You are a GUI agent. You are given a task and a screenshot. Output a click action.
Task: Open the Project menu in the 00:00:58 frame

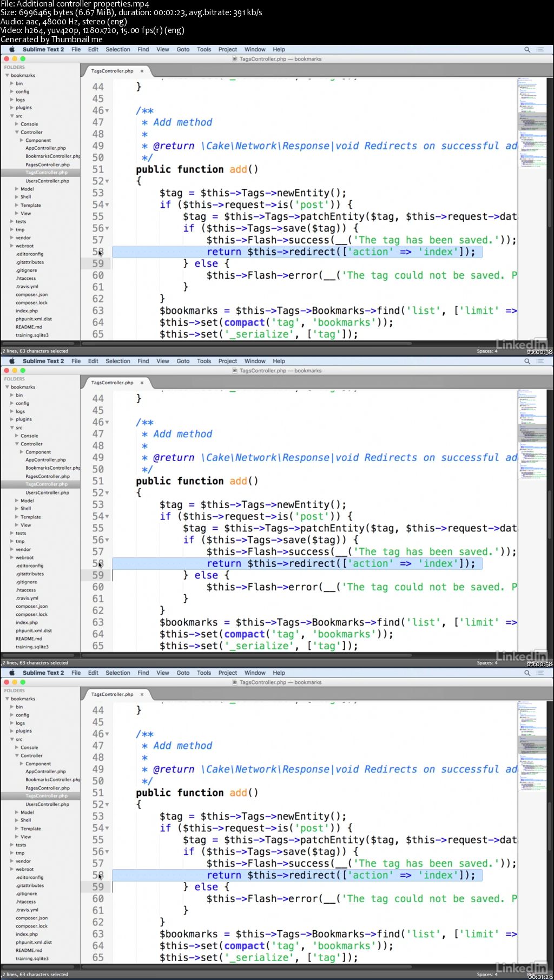pyautogui.click(x=228, y=361)
